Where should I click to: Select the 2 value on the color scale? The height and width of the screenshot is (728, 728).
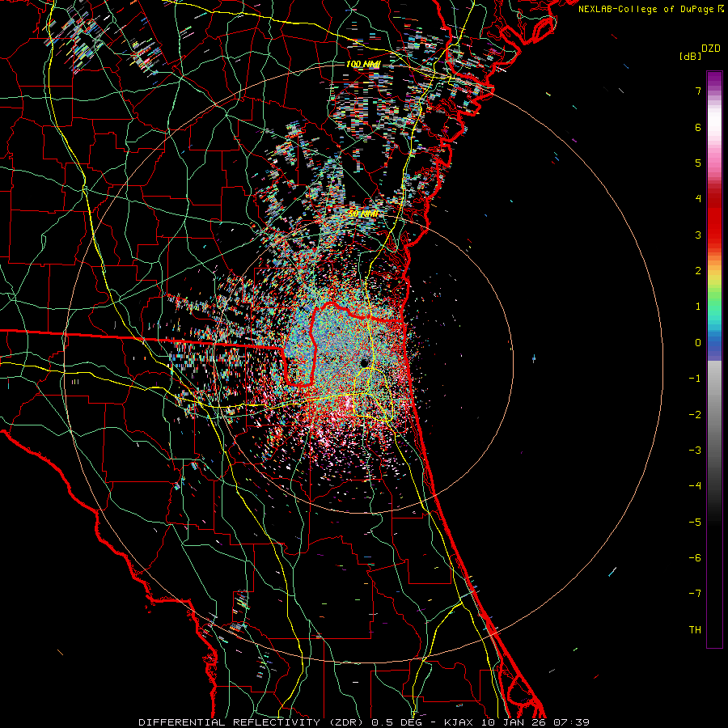698,271
